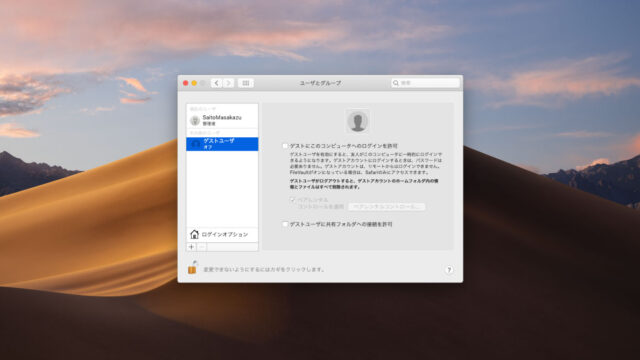
Task: Click the magnifier icon in search field
Action: [396, 83]
